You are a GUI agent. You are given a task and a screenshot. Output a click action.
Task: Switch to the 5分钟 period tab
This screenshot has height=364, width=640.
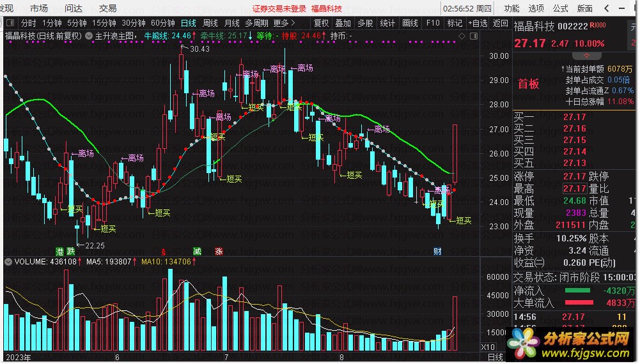coord(77,23)
